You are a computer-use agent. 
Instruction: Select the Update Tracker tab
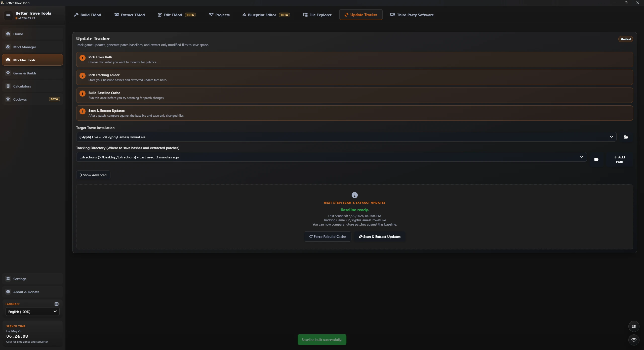click(x=361, y=15)
